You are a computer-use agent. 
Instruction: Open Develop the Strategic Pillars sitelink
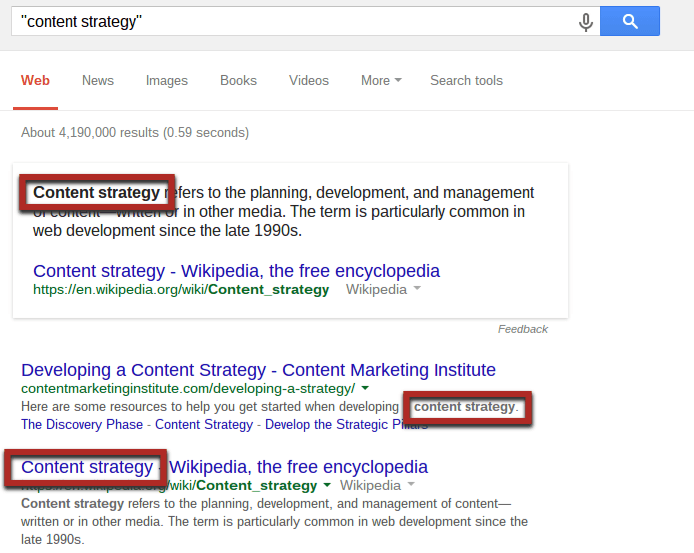pyautogui.click(x=347, y=424)
